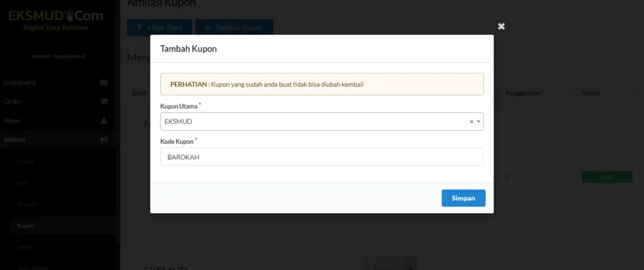
Task: Select Kupon in the Afiliasi submenu
Action: click(26, 225)
